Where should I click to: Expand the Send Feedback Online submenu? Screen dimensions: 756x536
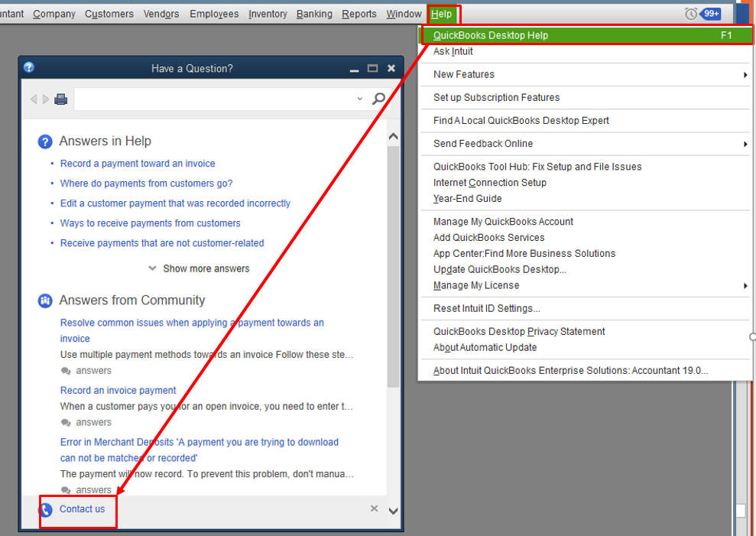tap(745, 144)
